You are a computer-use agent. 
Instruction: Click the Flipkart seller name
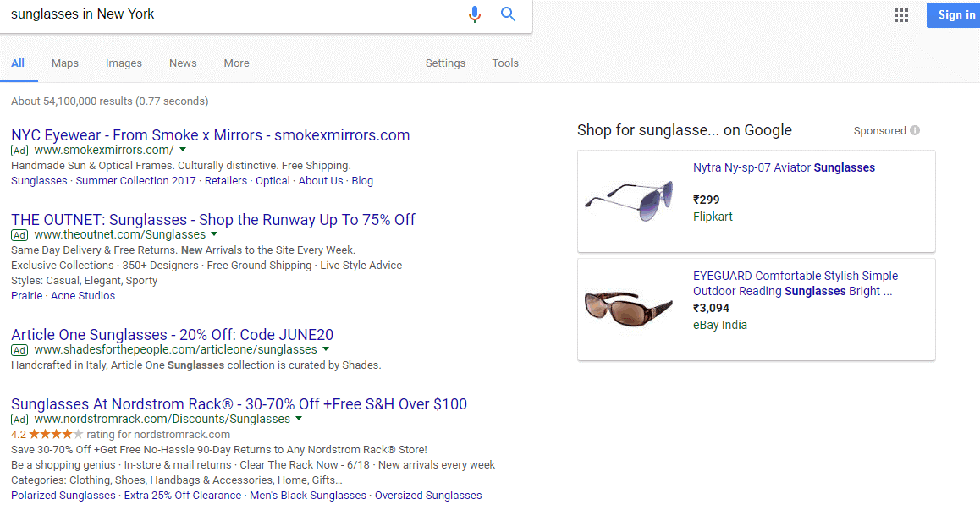(x=713, y=217)
